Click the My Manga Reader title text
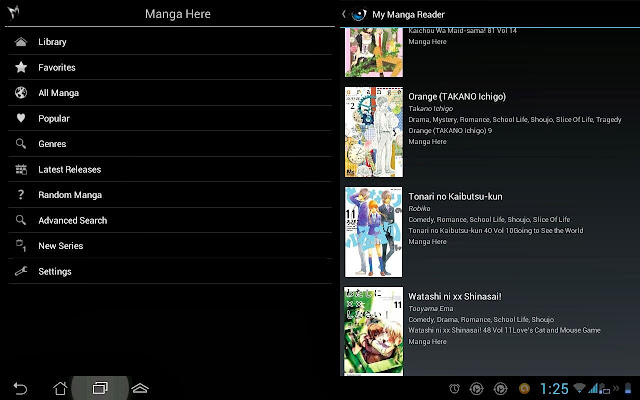The width and height of the screenshot is (640, 400). [x=408, y=15]
